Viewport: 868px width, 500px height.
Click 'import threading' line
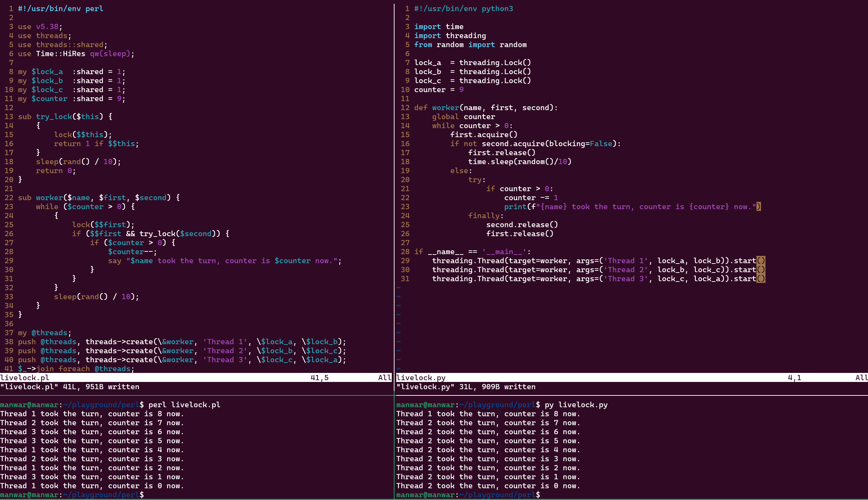click(x=450, y=36)
